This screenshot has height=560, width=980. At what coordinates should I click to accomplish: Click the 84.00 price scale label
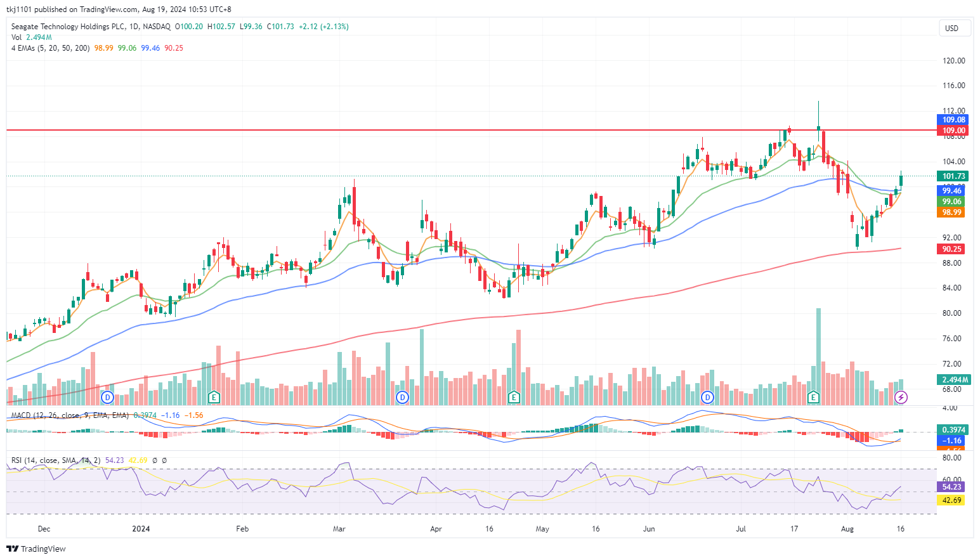pyautogui.click(x=951, y=288)
